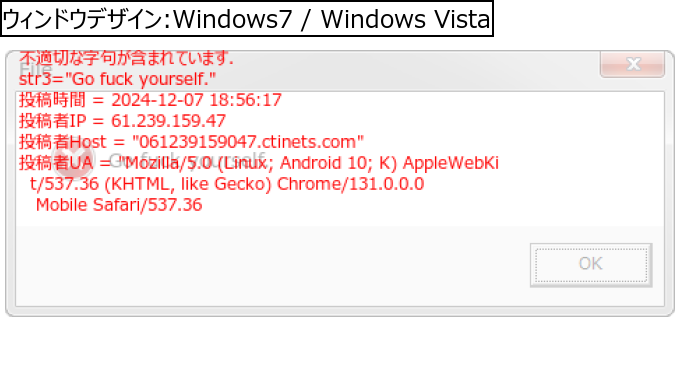Click the 061239159047.ctinets.com host name
The height and width of the screenshot is (368, 680).
(x=248, y=142)
